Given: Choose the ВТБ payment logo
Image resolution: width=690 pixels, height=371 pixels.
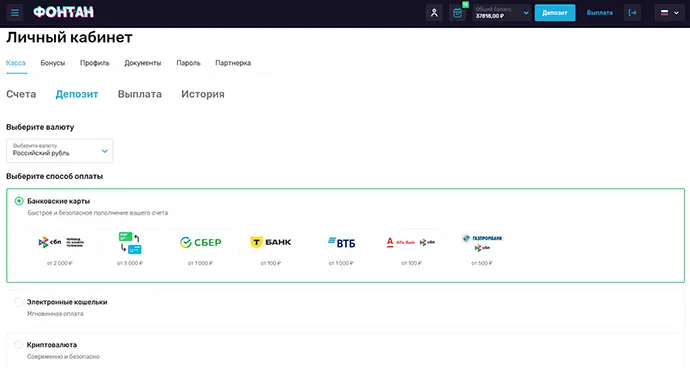Looking at the screenshot, I should (x=341, y=242).
